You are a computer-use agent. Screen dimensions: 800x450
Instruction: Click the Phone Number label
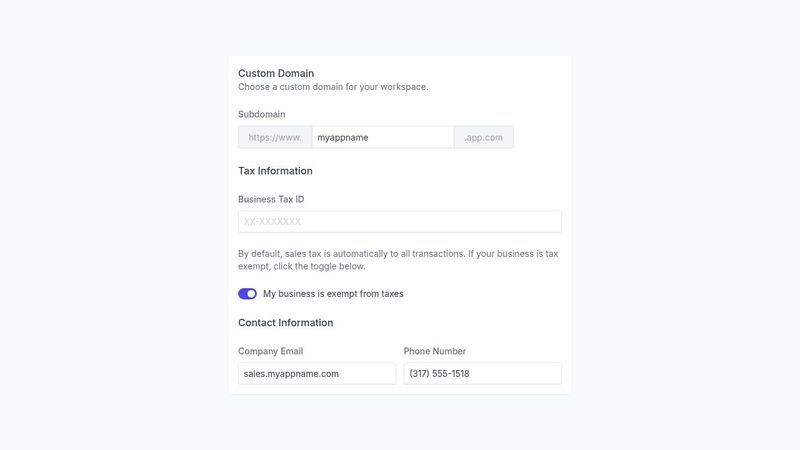(x=435, y=351)
